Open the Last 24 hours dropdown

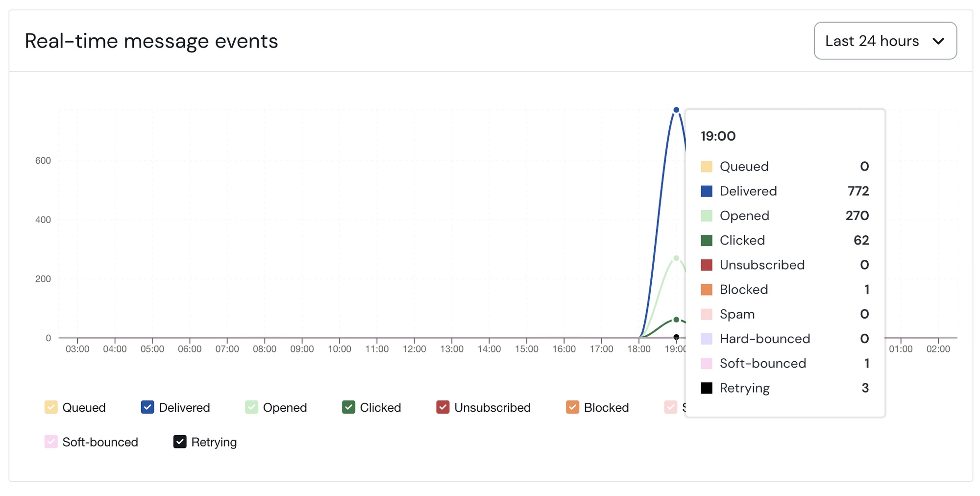point(885,41)
